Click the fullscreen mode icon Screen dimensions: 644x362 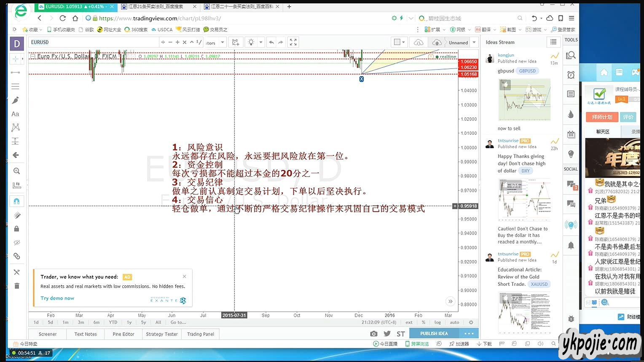point(293,42)
